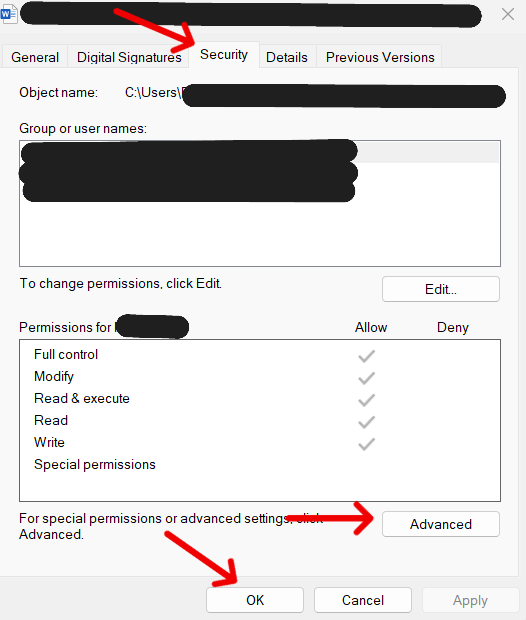Screen dimensions: 526x620
Task: Click the Write allow checkmark
Action: click(366, 444)
